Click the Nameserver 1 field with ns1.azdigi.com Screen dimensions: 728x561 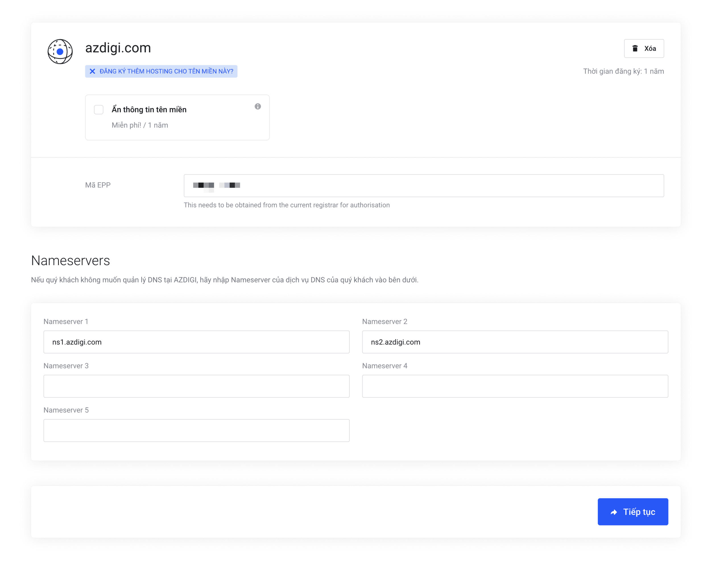pos(196,342)
